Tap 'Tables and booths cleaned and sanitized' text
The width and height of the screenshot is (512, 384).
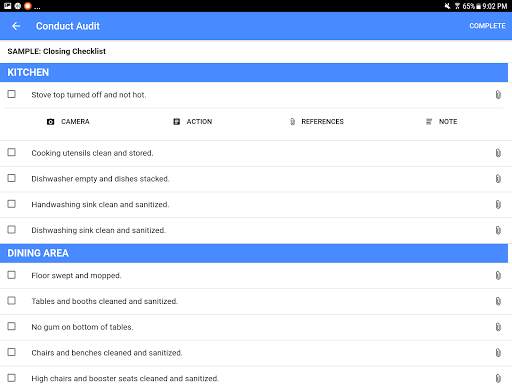pyautogui.click(x=105, y=301)
